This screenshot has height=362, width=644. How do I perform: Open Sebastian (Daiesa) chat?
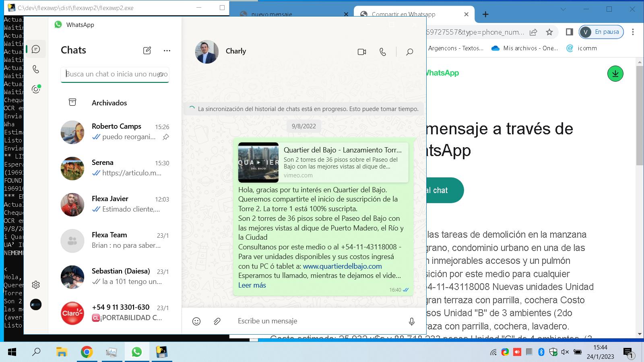point(115,277)
